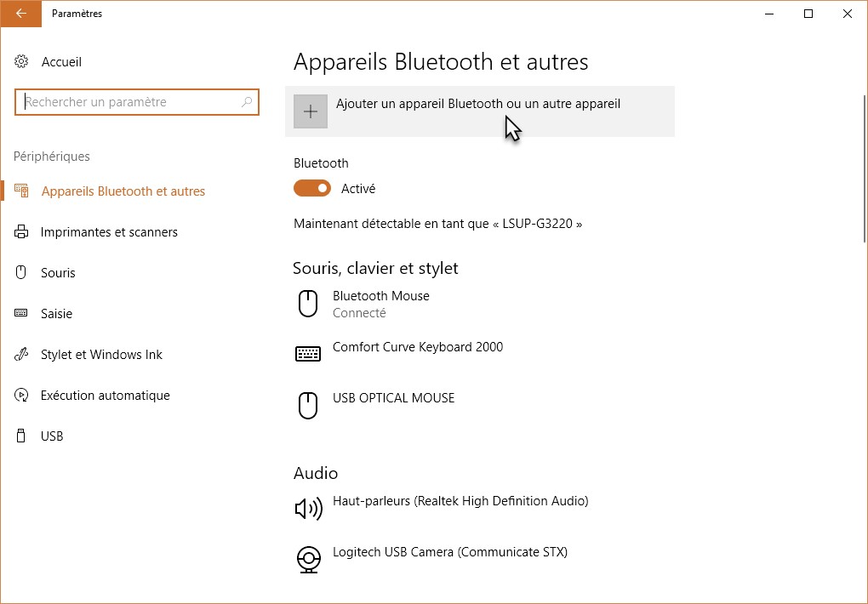Select Appareils Bluetooth et autres sidebar item
868x604 pixels.
pyautogui.click(x=123, y=191)
